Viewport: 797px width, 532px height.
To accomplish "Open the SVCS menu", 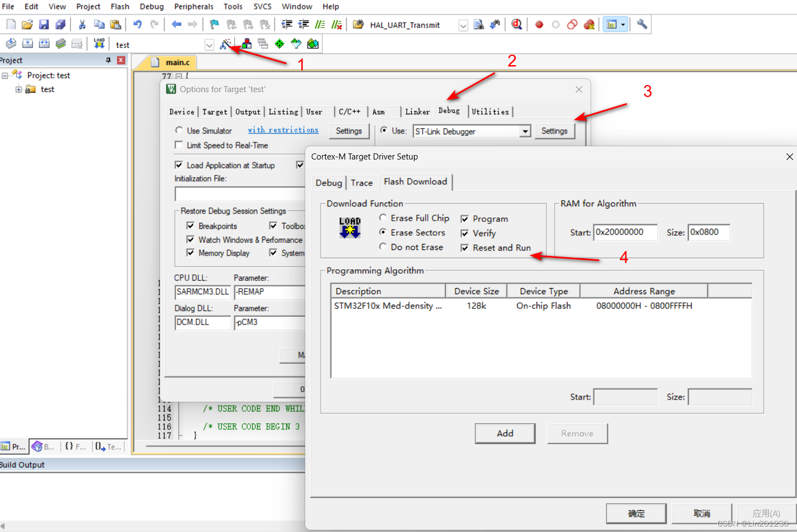I will [263, 7].
